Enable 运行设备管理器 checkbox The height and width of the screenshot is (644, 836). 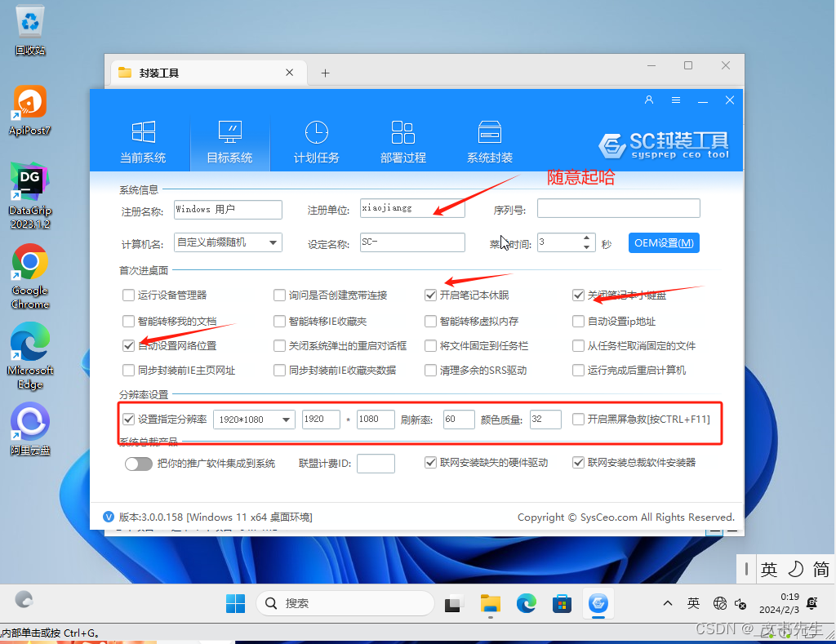[128, 295]
